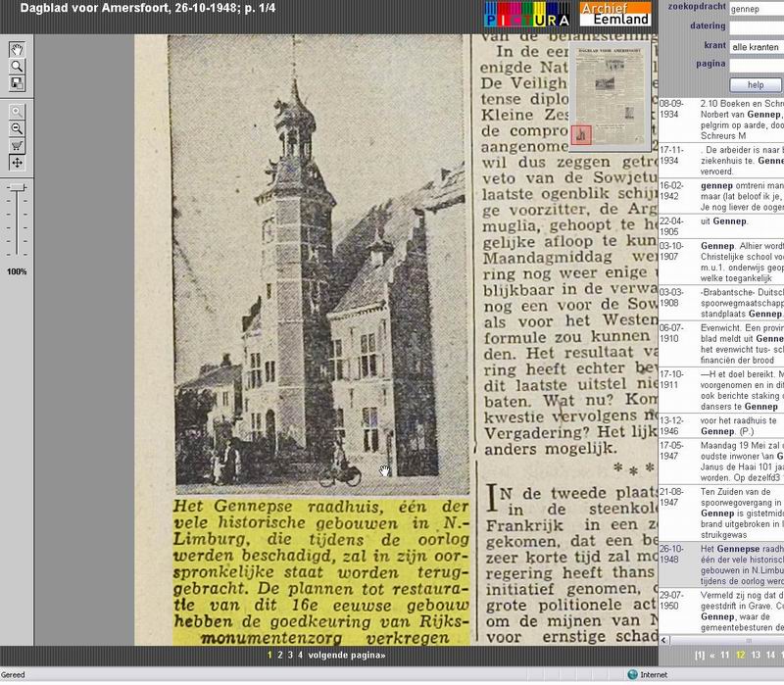Go to newspaper page 2

point(280,655)
